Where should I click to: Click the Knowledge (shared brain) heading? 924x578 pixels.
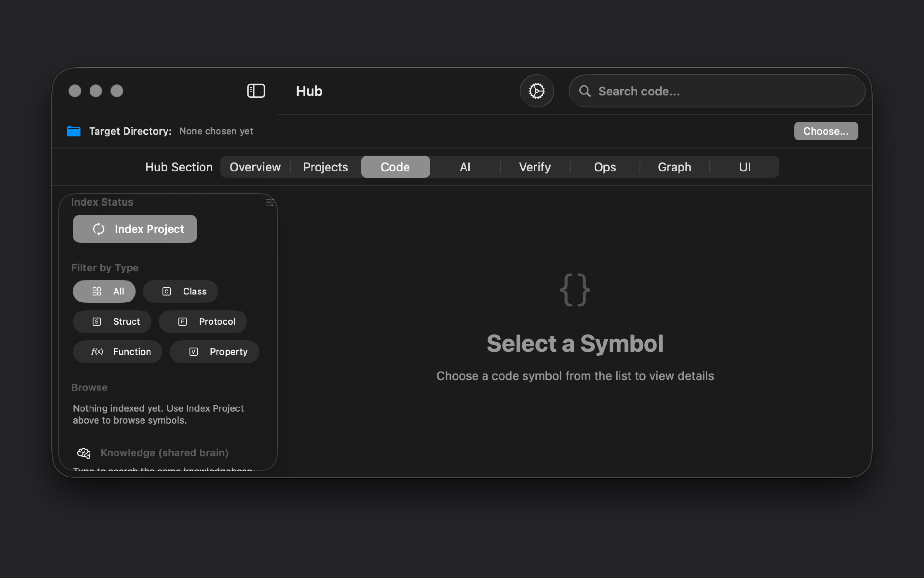(164, 453)
